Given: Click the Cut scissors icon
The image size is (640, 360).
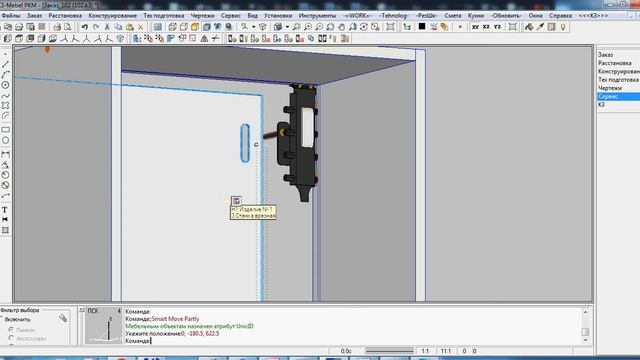Looking at the screenshot, I should 107,27.
